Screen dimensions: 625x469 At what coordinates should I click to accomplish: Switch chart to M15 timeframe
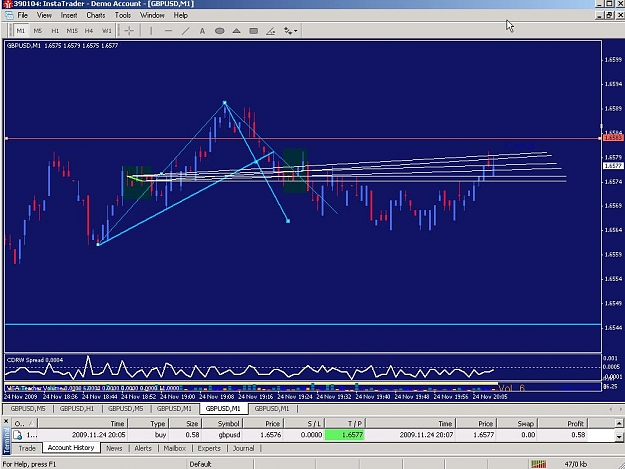72,31
